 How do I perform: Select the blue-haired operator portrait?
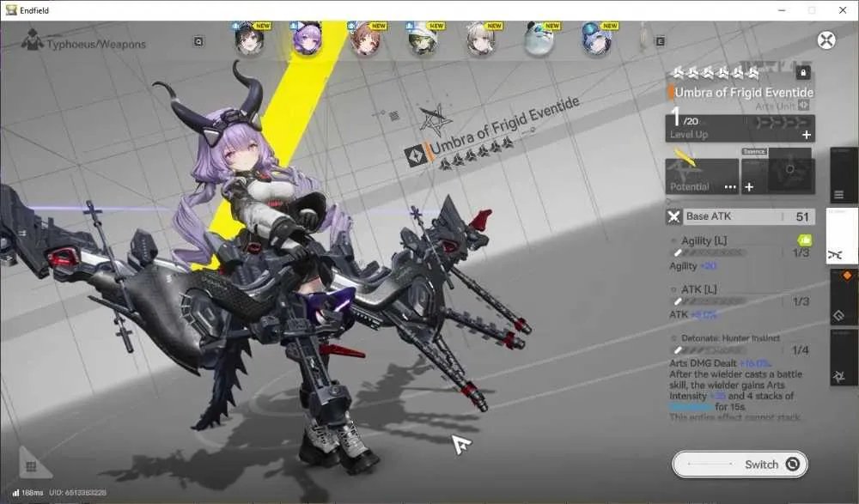[596, 40]
